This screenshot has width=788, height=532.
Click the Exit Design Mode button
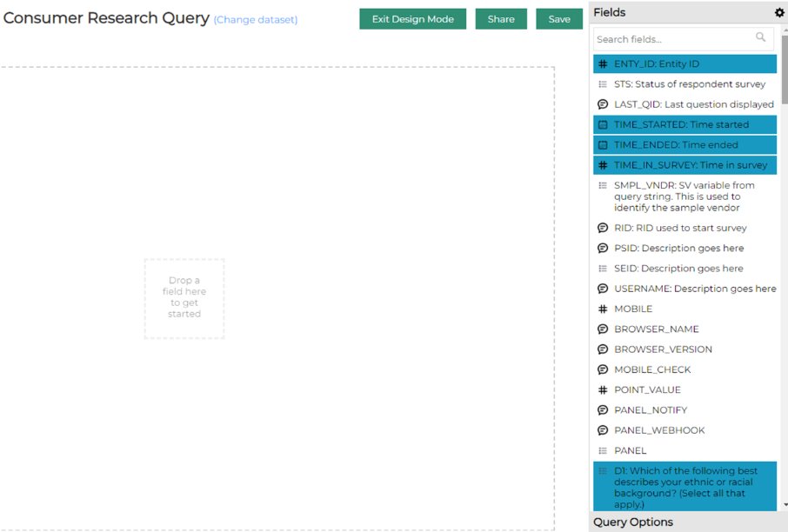412,19
